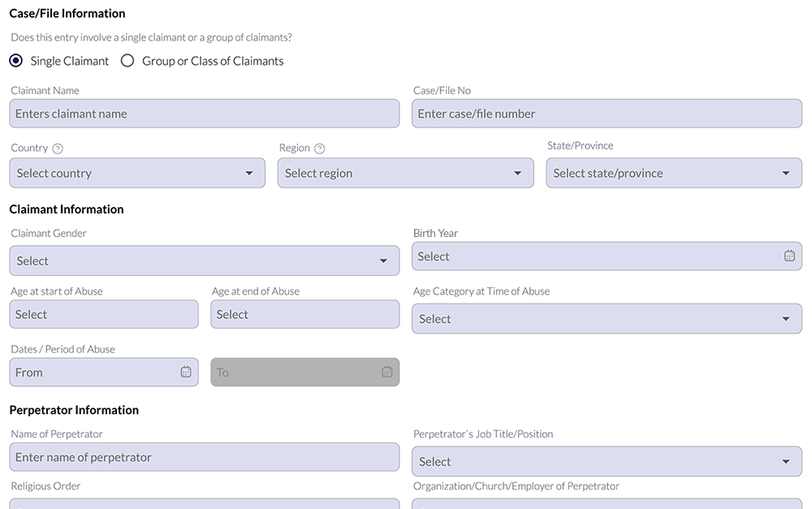Image resolution: width=812 pixels, height=509 pixels.
Task: Click the Name of Perpetrator field
Action: pos(204,457)
